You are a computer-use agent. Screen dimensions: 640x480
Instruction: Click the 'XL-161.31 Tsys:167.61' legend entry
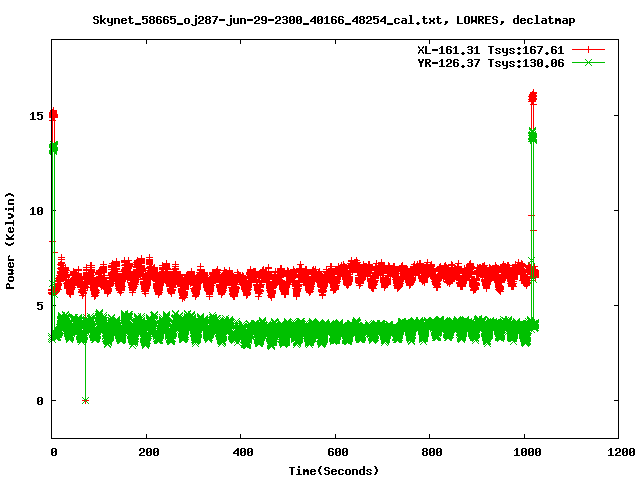click(490, 50)
